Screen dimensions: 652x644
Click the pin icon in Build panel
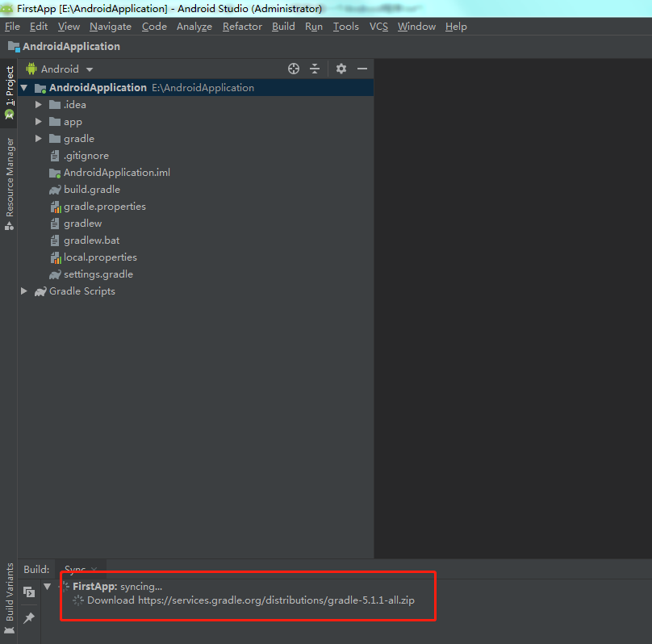click(x=29, y=617)
